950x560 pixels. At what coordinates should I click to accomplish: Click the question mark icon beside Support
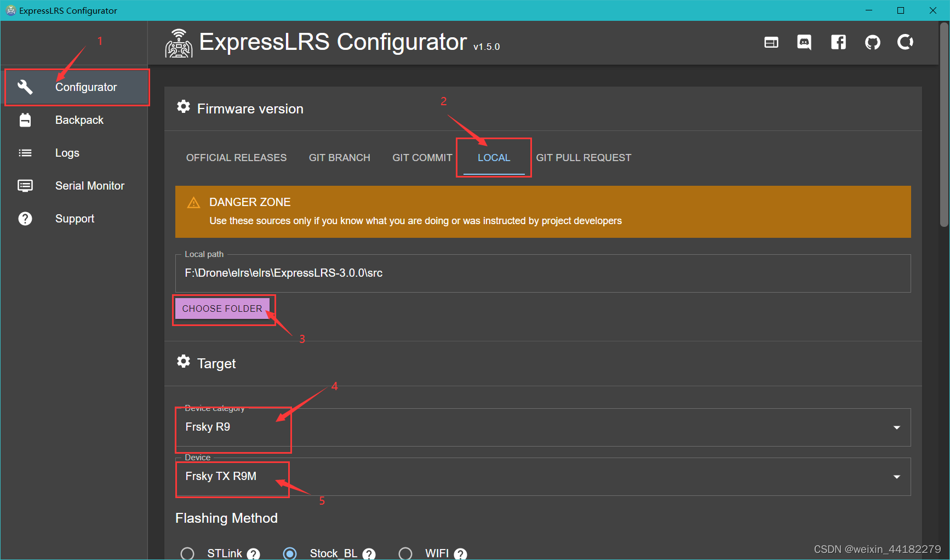[25, 219]
